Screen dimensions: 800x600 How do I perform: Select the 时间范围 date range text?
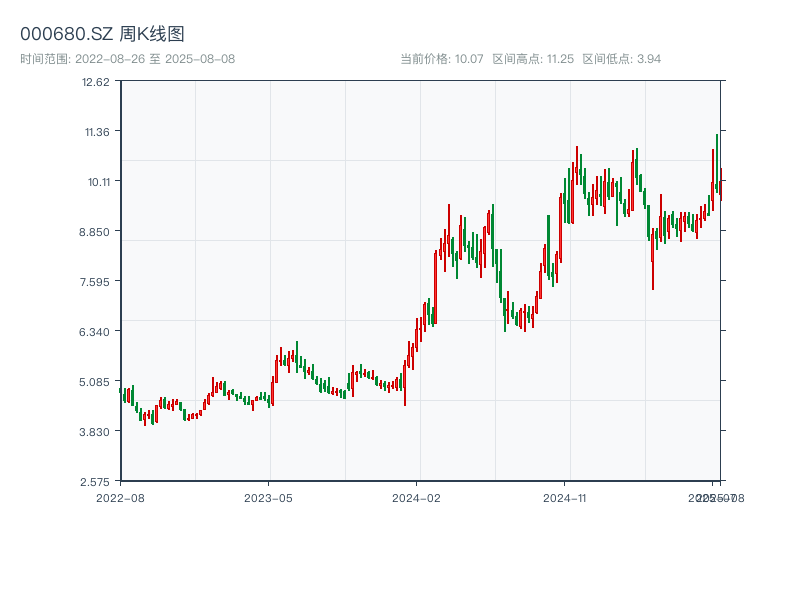click(128, 59)
